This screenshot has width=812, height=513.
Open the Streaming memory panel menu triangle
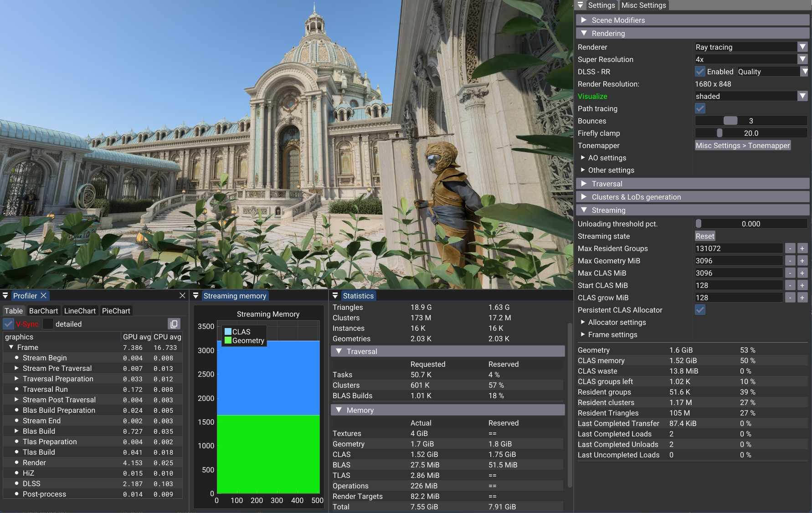(196, 296)
